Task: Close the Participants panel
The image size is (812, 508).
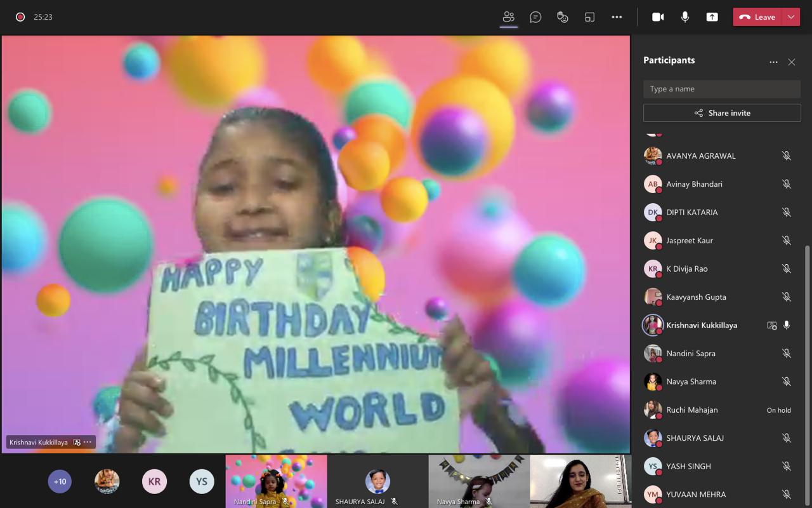Action: click(792, 62)
